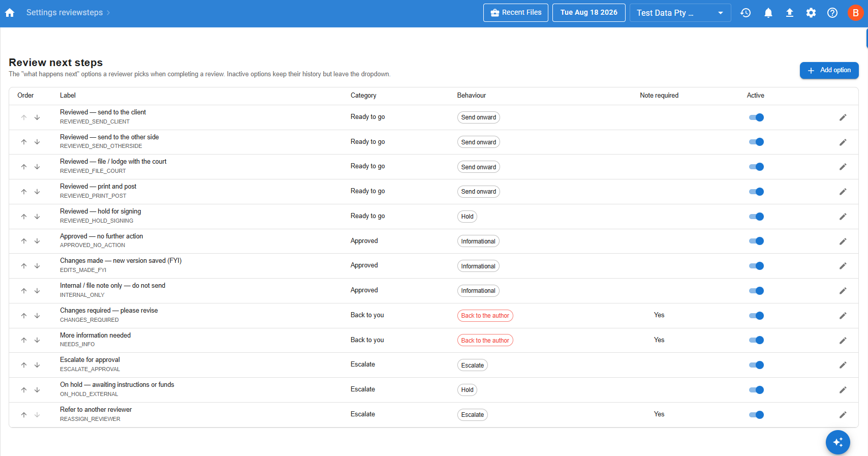This screenshot has width=868, height=456.
Task: Click 'Escalate' chip in Refer to another reviewer row
Action: 473,415
